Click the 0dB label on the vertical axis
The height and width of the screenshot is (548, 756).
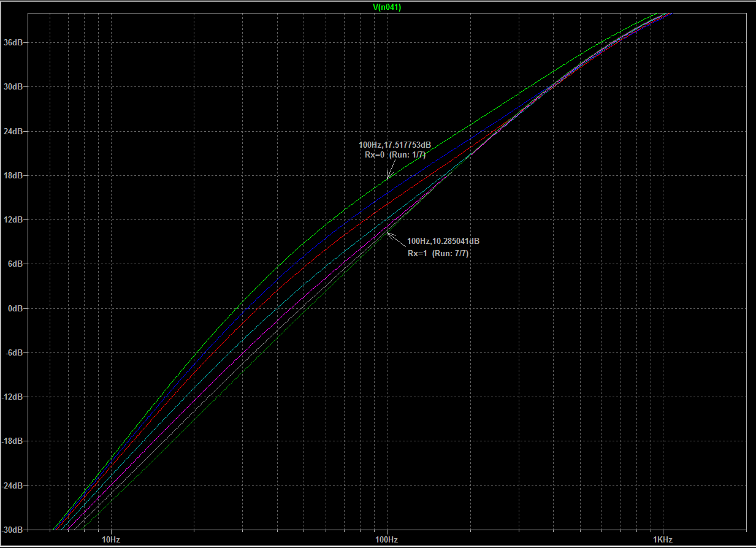click(15, 308)
